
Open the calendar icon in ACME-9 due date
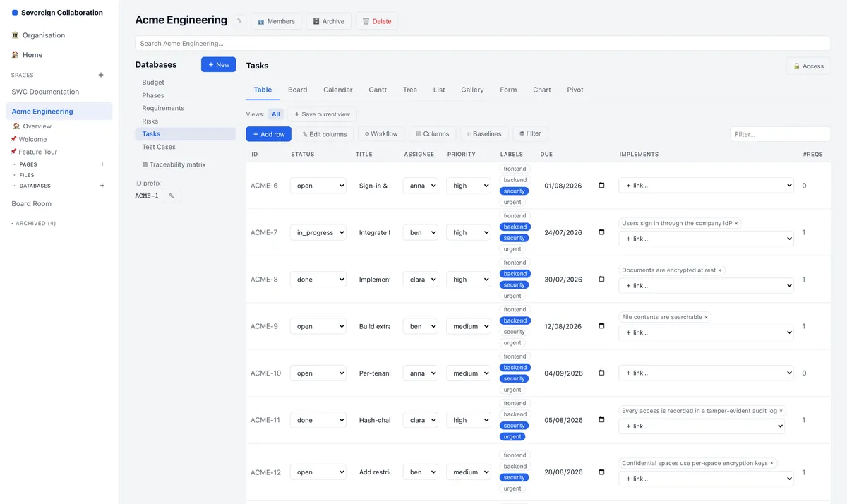(601, 326)
